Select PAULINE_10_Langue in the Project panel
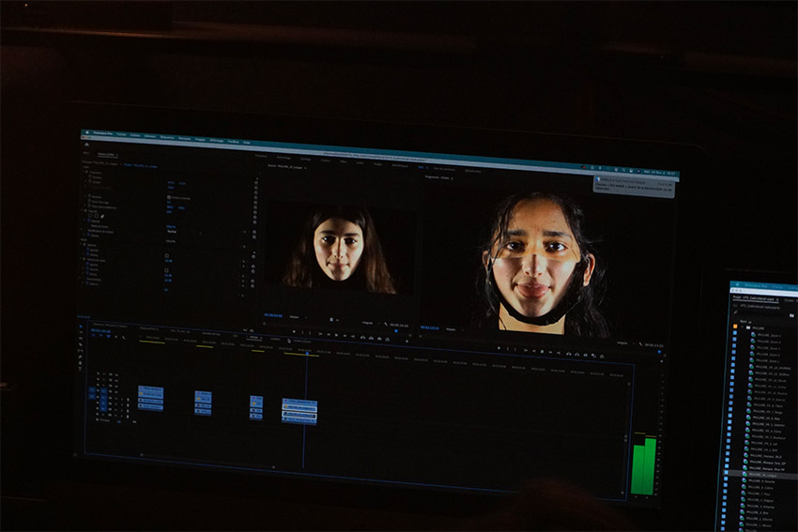This screenshot has height=532, width=798. (762, 475)
